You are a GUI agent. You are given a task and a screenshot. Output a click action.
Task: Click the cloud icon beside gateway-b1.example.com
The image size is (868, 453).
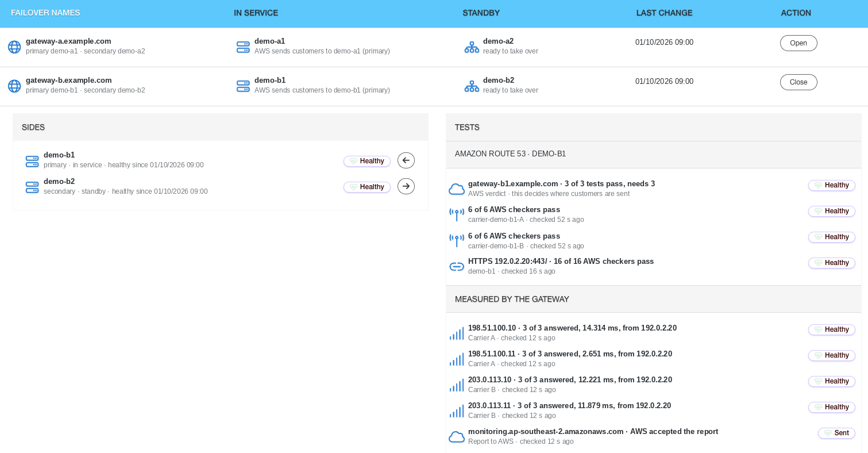(457, 189)
